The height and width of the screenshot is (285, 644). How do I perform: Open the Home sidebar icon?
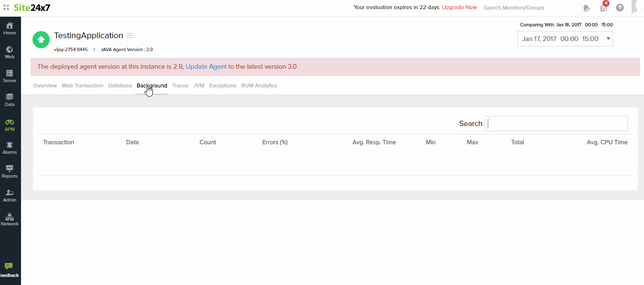pyautogui.click(x=10, y=28)
